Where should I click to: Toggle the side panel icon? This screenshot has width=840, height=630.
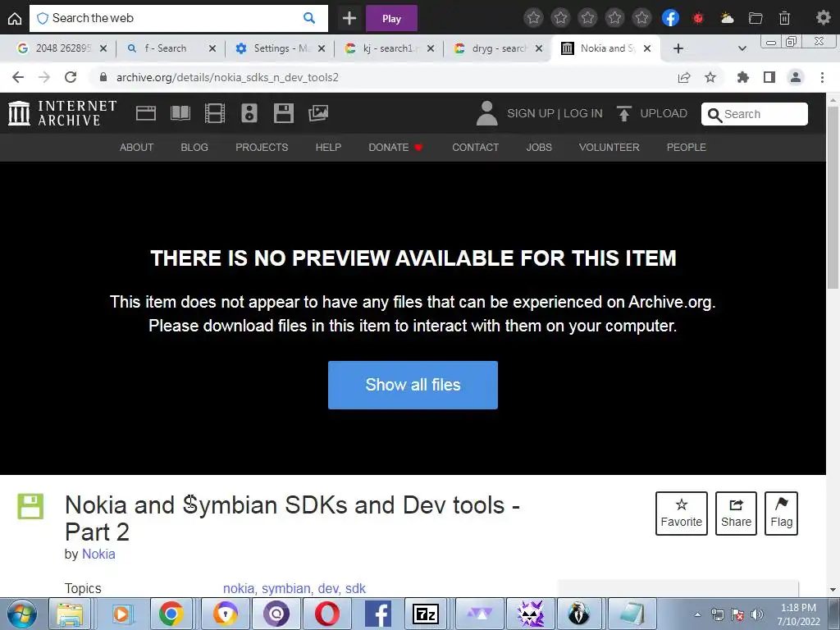(x=769, y=77)
